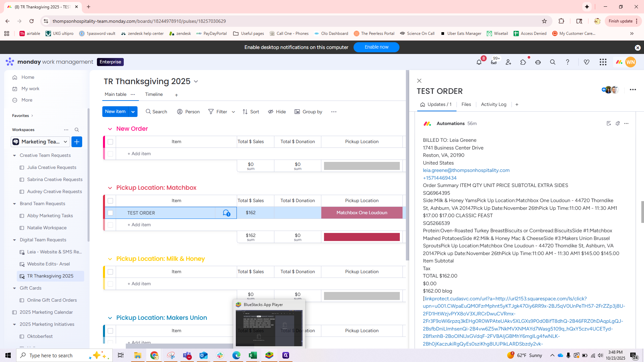Open the notifications bell icon
The height and width of the screenshot is (362, 644).
[x=479, y=62]
